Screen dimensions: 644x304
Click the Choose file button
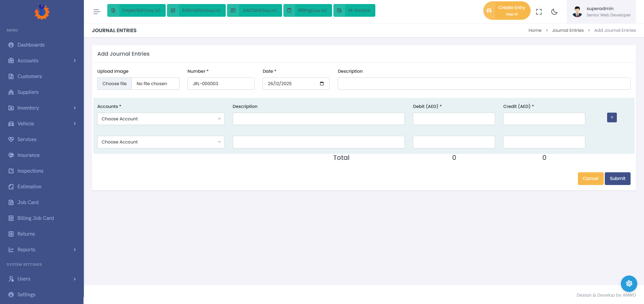coord(114,84)
